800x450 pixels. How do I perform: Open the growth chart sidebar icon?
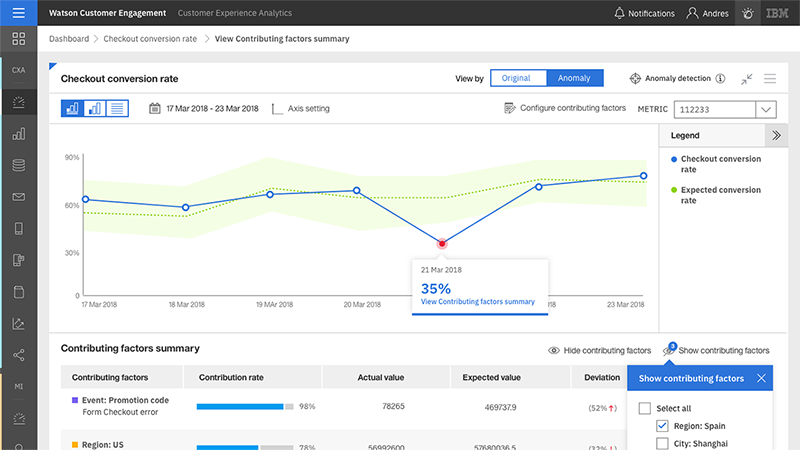click(x=18, y=323)
